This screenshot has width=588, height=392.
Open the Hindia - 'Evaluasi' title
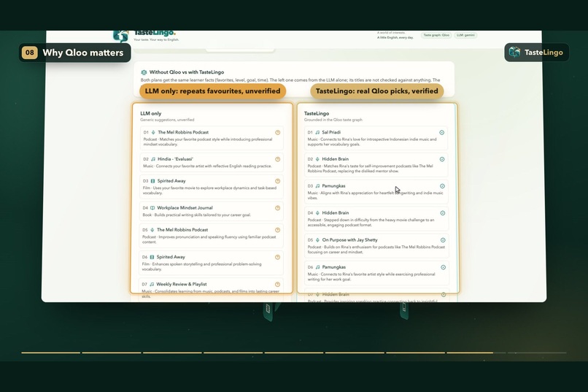[x=175, y=159]
